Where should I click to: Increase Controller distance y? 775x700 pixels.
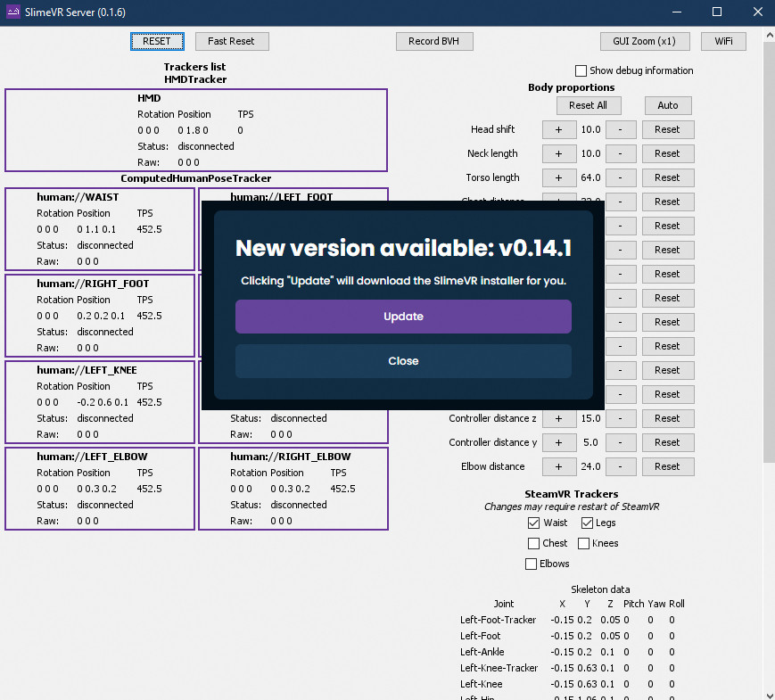coord(559,443)
